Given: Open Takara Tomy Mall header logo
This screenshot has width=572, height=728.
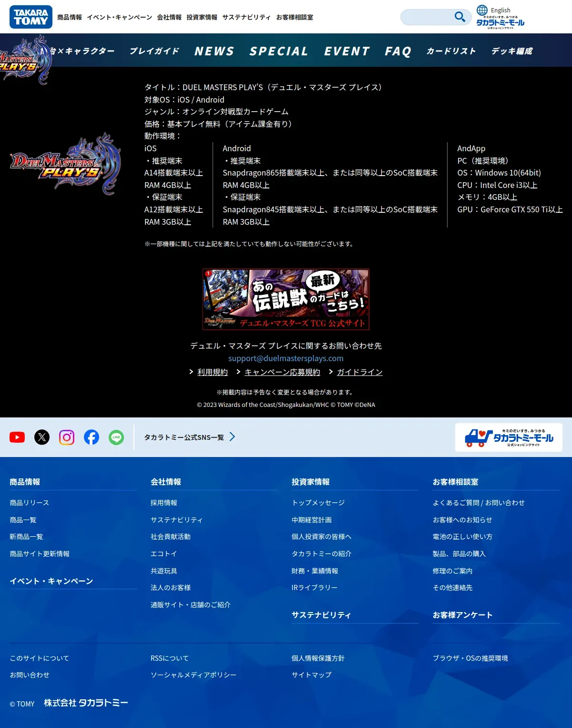Looking at the screenshot, I should click(500, 22).
